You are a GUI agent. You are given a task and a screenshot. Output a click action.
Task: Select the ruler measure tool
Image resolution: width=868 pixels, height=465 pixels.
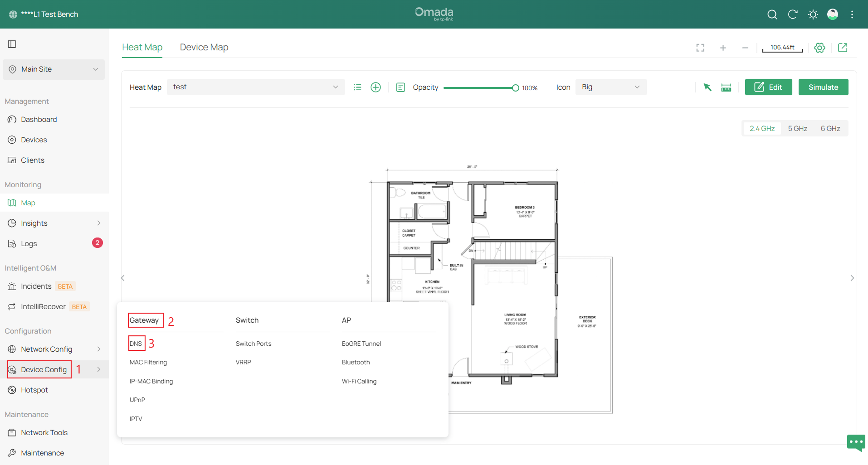coord(726,87)
